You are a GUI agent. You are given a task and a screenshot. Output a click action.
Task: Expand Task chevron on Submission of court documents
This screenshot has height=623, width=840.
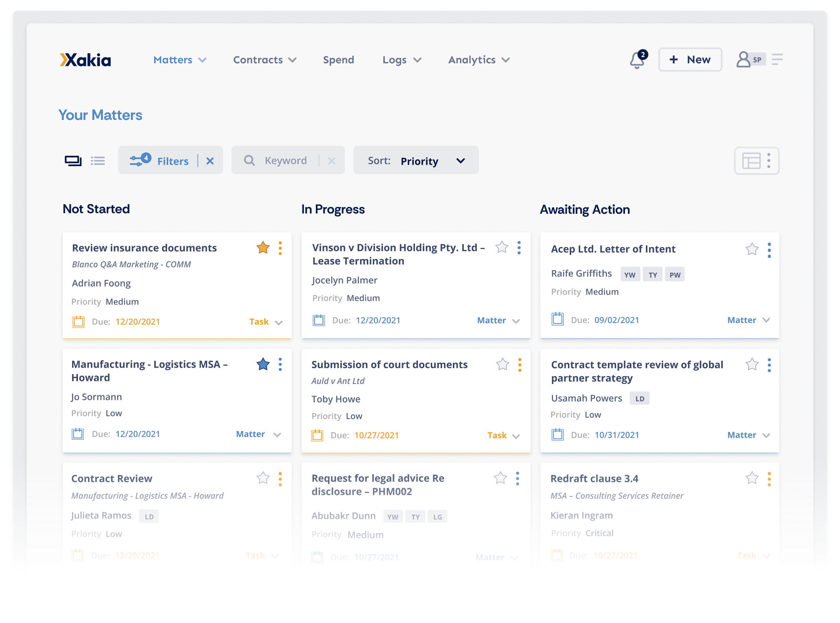pyautogui.click(x=516, y=436)
